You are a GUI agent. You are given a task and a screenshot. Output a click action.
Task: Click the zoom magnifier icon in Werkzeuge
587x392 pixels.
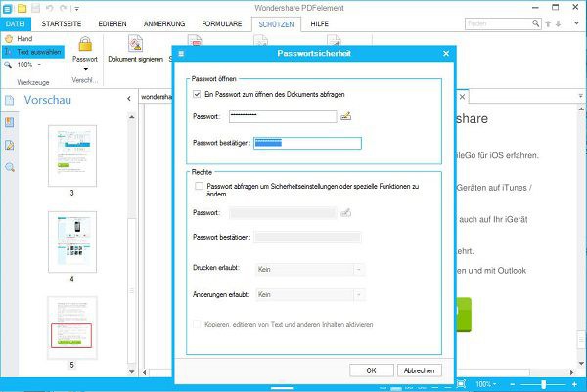pos(8,65)
